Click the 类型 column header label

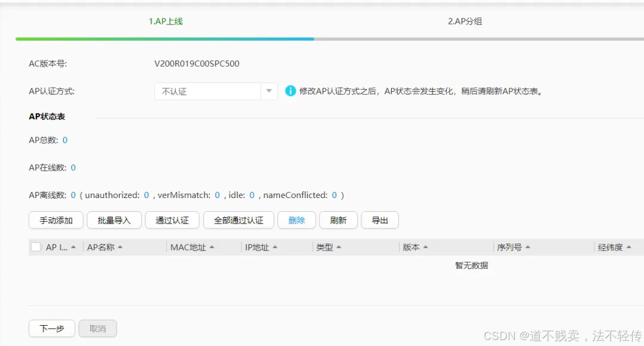[x=324, y=247]
